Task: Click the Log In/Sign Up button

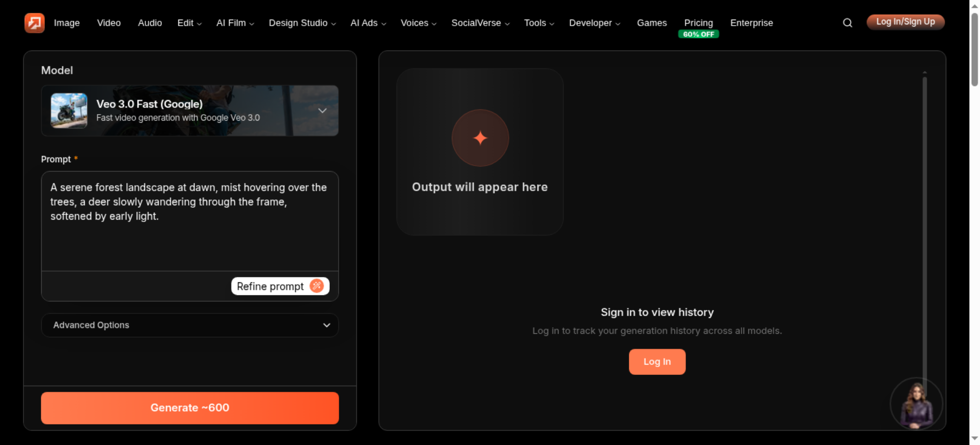Action: pos(906,22)
